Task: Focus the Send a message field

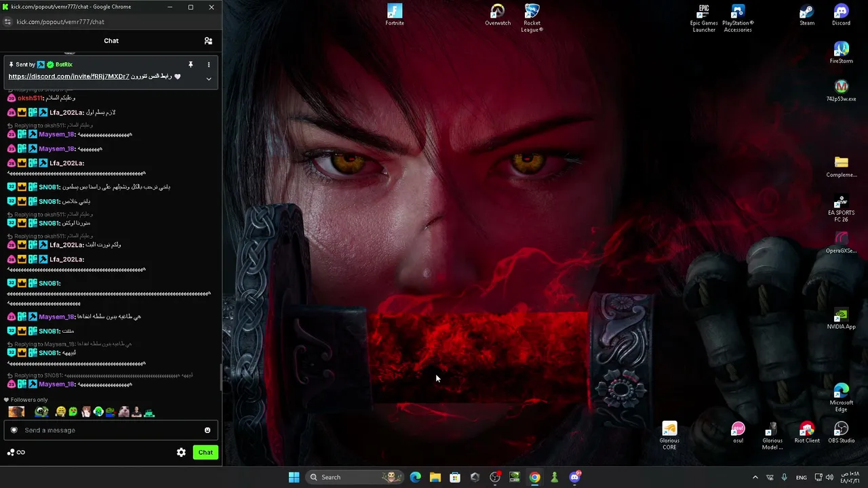Action: (x=111, y=430)
